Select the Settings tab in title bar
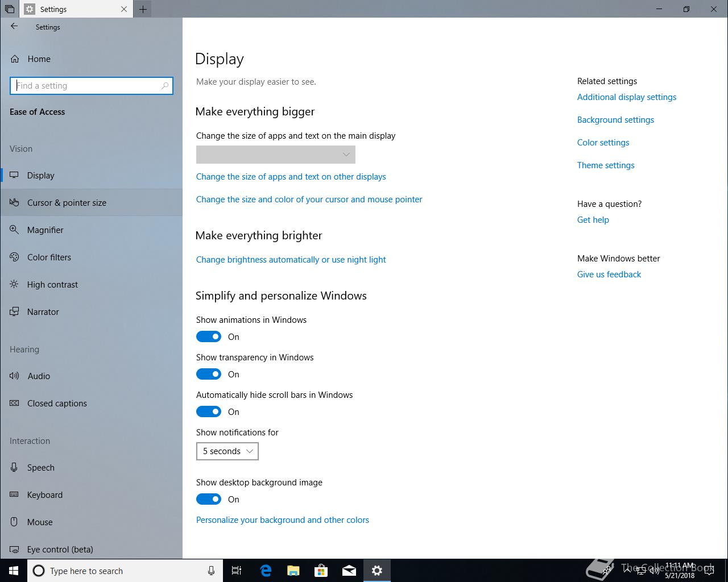 coord(77,9)
